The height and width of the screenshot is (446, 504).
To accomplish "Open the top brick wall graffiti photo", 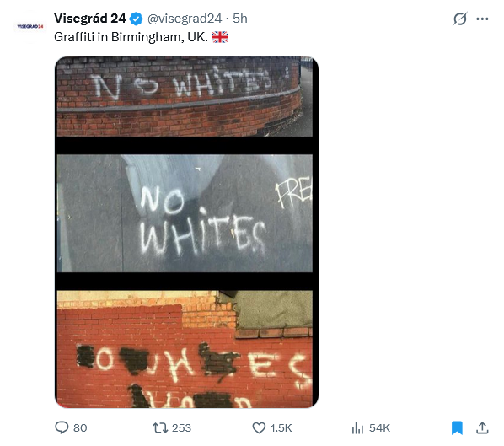I will (x=185, y=97).
